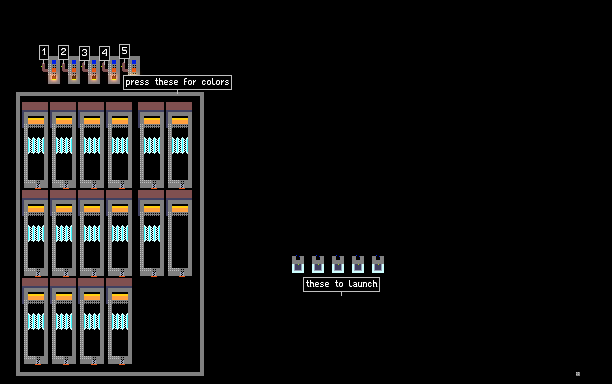
Task: Click the small gray square at bottom right
Action: [578, 374]
